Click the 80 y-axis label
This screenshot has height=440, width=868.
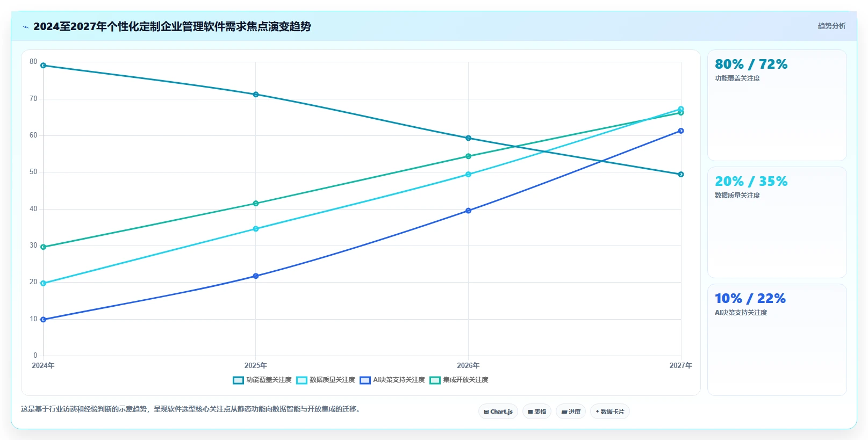[33, 62]
